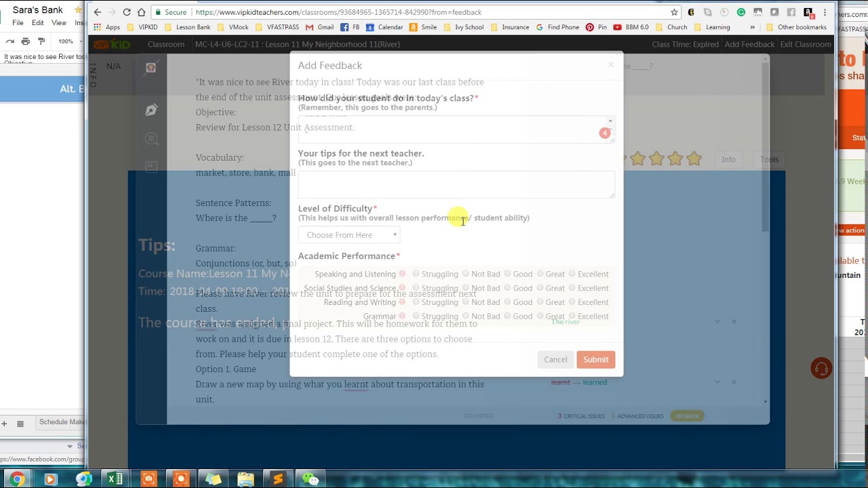Open the Level of Difficulty dropdown
868x488 pixels.
(350, 235)
